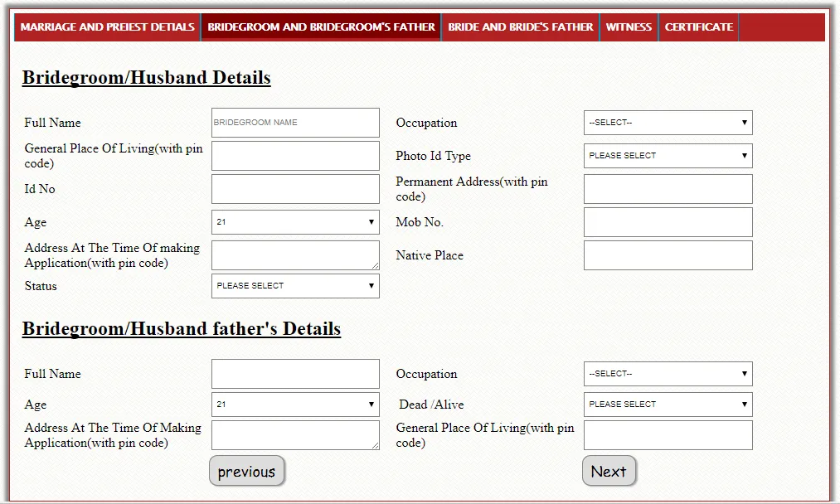This screenshot has height=504, width=840.
Task: Select Bridegroom and Bridegroom's Father tab
Action: pos(321,27)
